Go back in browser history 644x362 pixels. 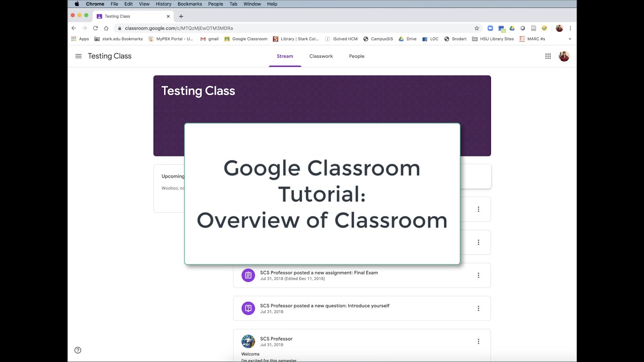(74, 28)
